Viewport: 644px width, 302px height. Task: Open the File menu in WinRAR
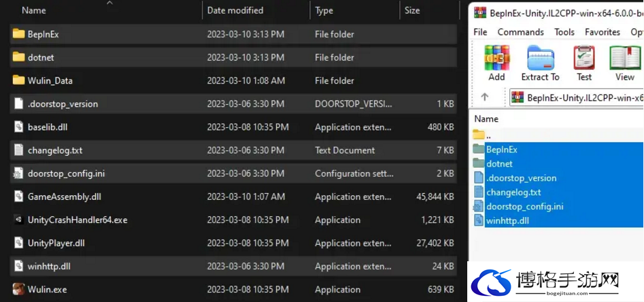480,32
